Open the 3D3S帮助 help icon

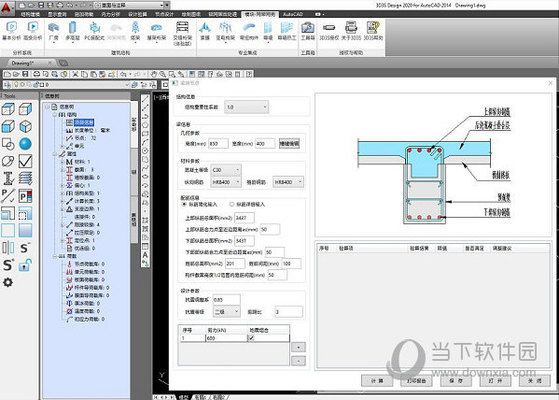click(x=373, y=30)
